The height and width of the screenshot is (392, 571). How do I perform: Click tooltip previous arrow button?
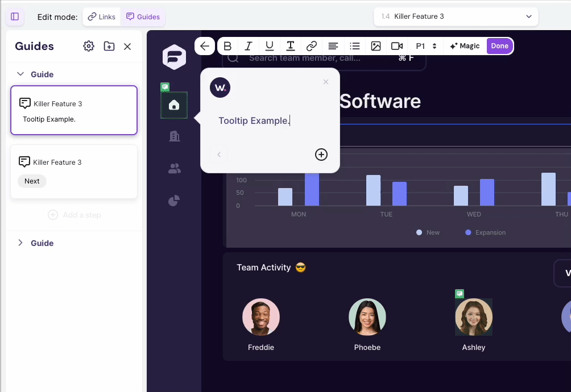point(219,155)
